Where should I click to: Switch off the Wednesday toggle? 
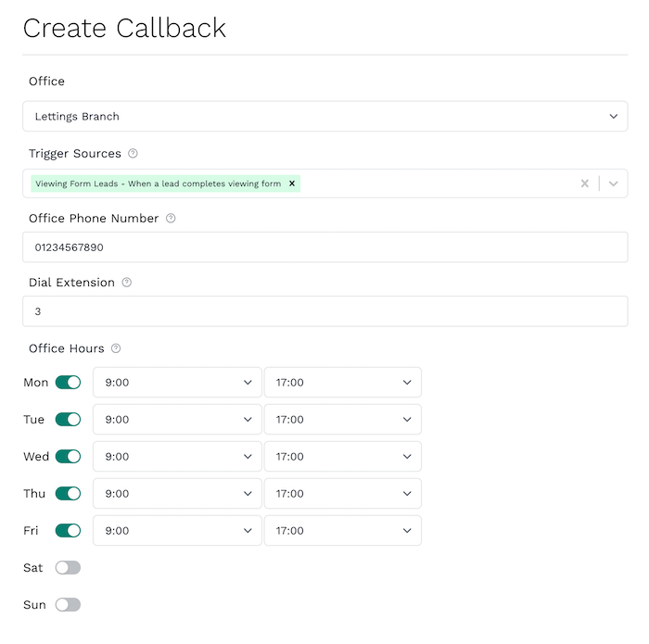point(68,457)
